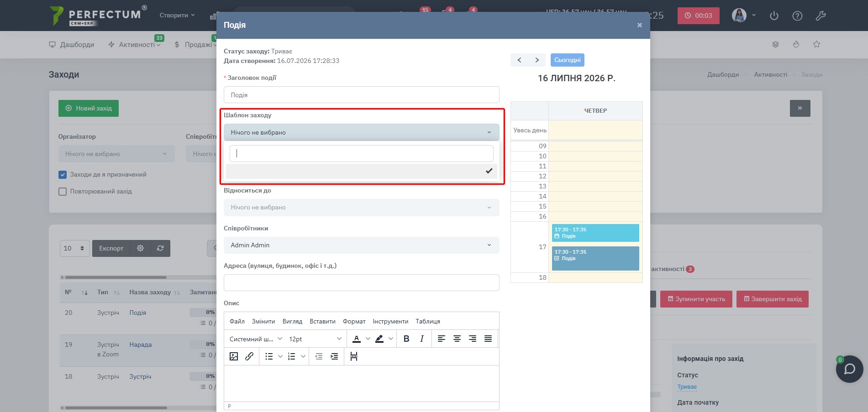The width and height of the screenshot is (868, 412).
Task: Increase indent in the editor toolbar
Action: (334, 356)
